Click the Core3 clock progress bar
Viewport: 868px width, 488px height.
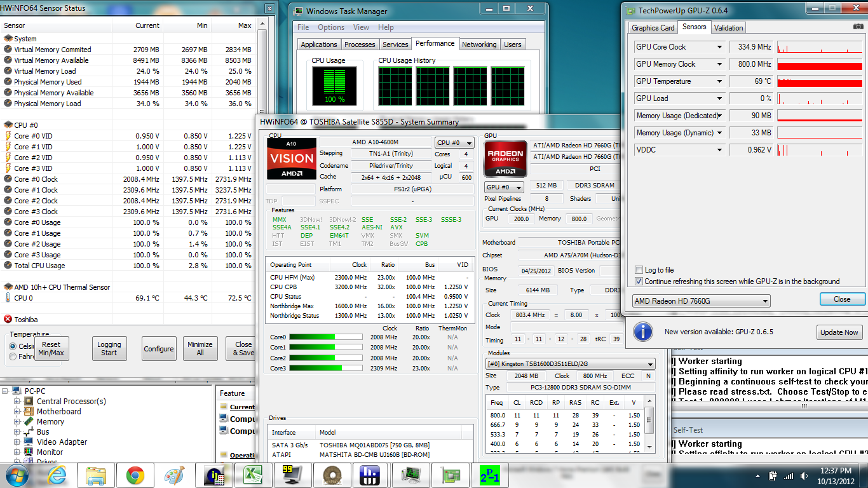click(x=326, y=368)
